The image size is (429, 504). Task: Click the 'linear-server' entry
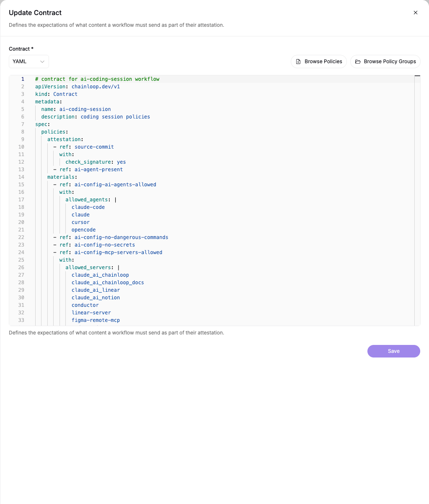click(x=91, y=313)
